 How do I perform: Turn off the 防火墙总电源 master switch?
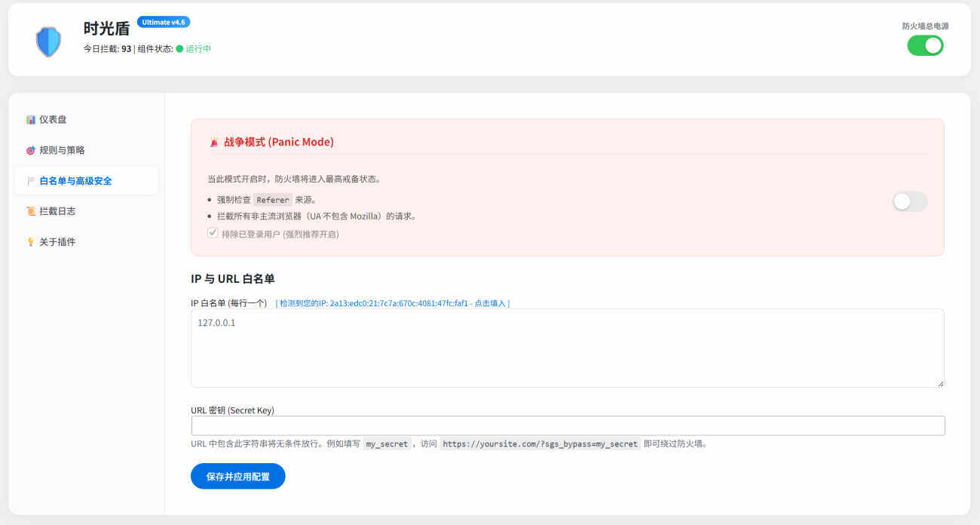pyautogui.click(x=925, y=45)
